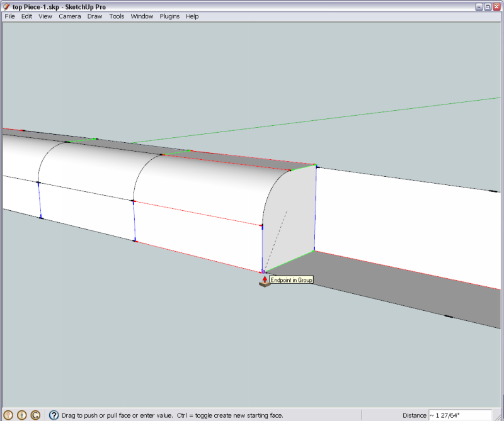Show the Instructor via question mark icon
The height and width of the screenshot is (421, 504).
click(x=54, y=415)
